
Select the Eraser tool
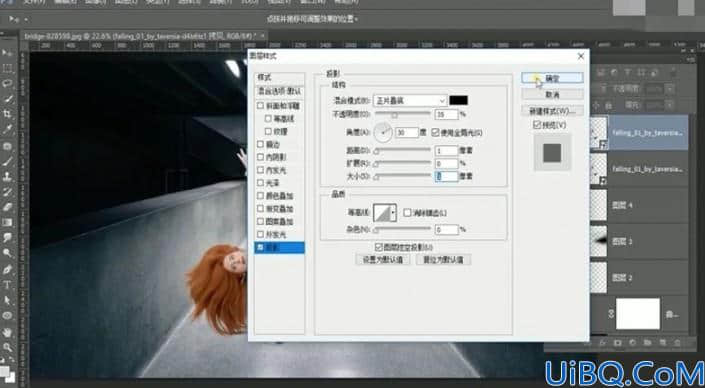[7, 207]
